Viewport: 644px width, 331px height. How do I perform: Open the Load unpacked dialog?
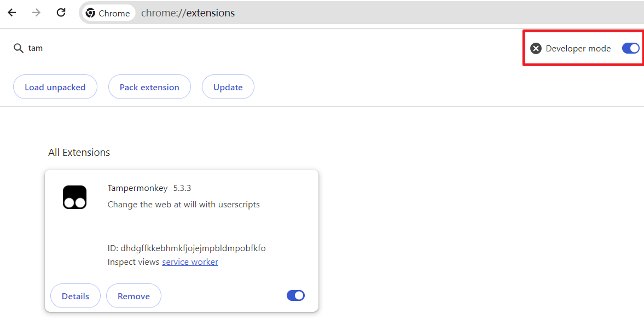(55, 86)
